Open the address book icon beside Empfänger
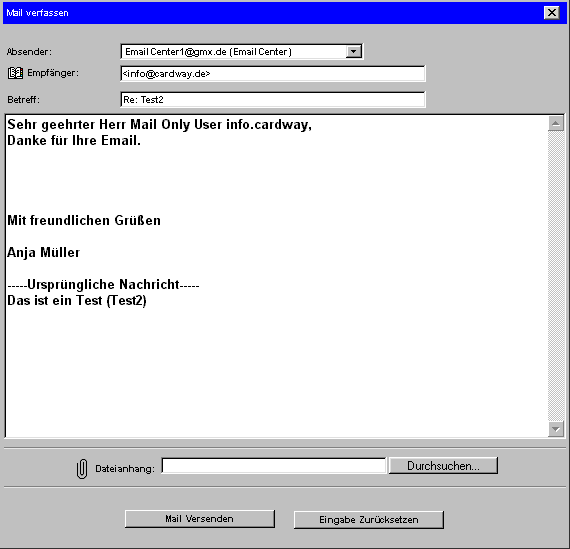 point(15,73)
